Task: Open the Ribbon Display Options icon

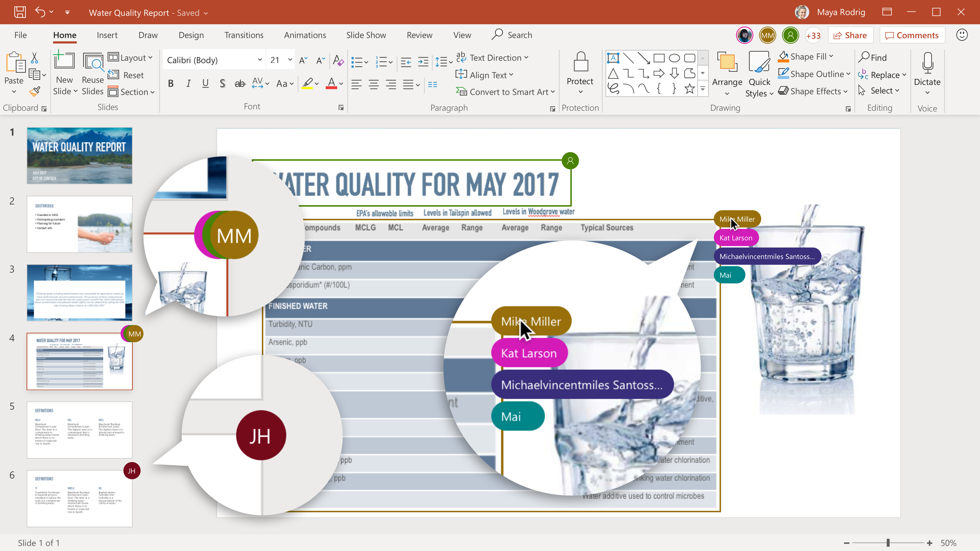Action: point(887,12)
